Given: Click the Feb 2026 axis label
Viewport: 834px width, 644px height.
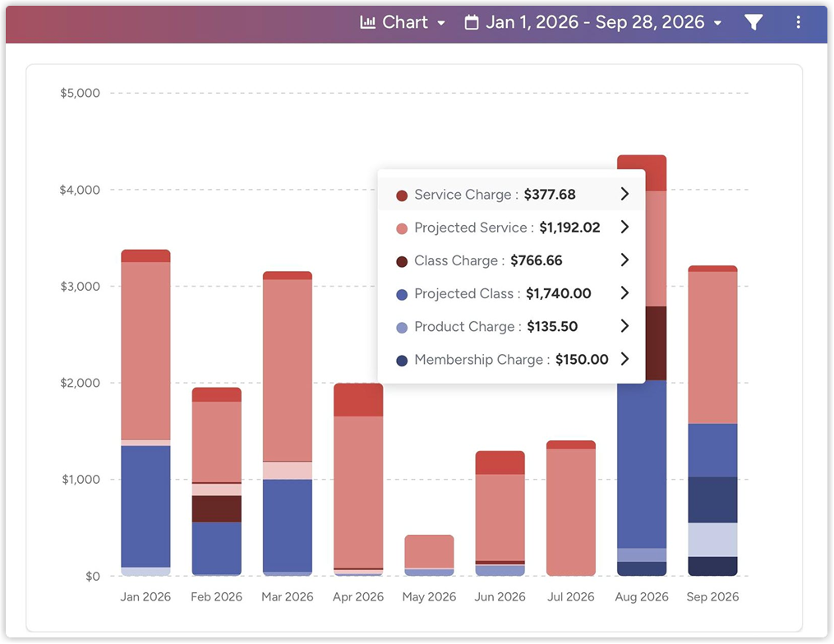Looking at the screenshot, I should click(x=216, y=596).
